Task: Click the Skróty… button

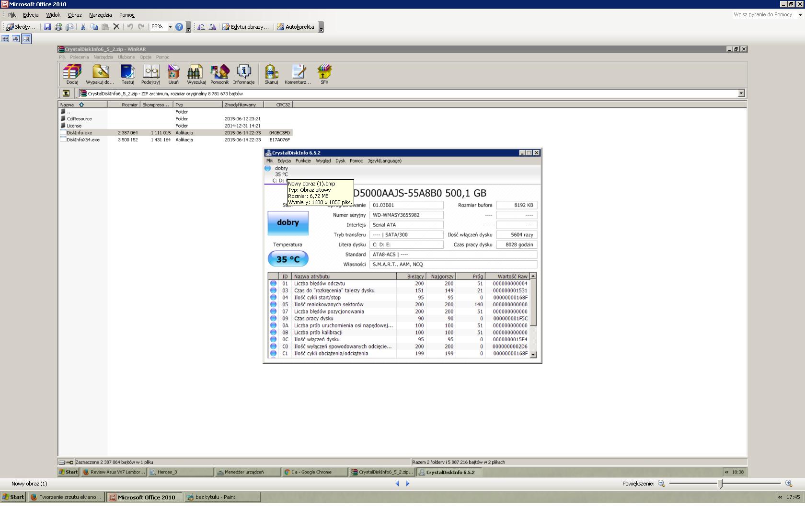Action: click(21, 27)
